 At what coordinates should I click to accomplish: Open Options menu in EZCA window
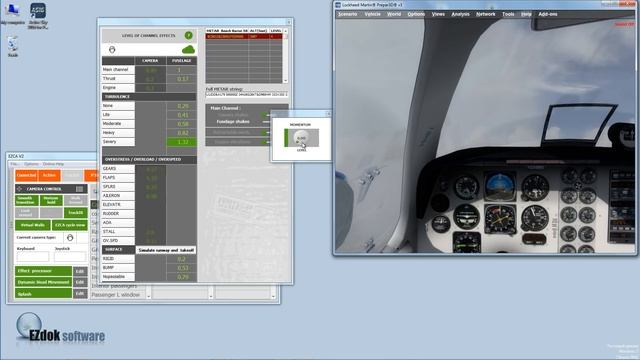[31, 164]
